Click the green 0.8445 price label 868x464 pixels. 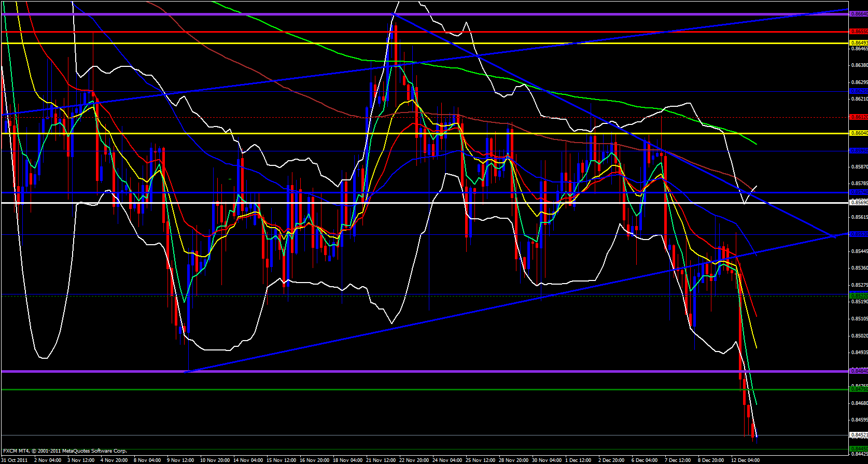[858, 448]
